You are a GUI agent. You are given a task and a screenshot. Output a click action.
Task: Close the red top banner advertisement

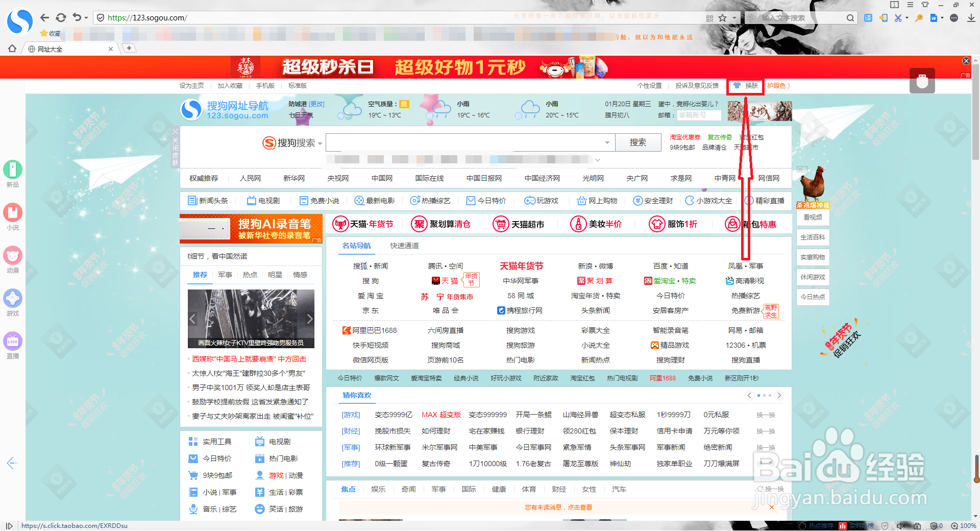point(966,61)
